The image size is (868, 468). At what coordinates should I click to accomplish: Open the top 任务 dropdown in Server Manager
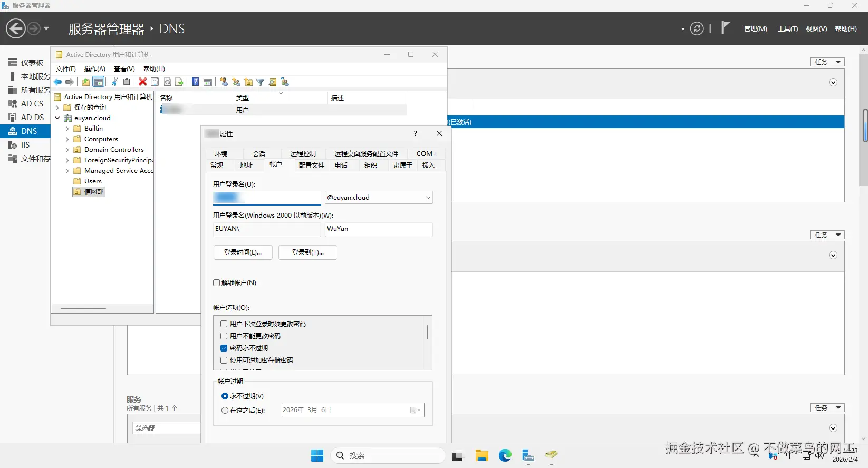[x=827, y=62]
